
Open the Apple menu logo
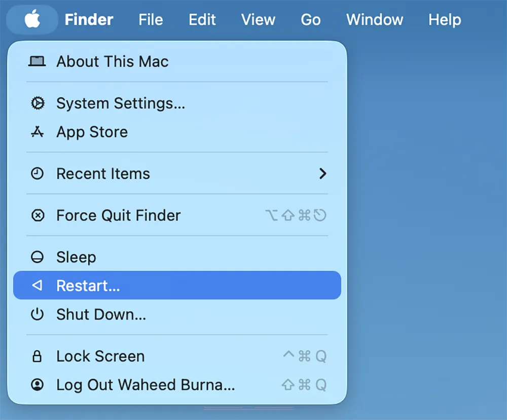(32, 19)
